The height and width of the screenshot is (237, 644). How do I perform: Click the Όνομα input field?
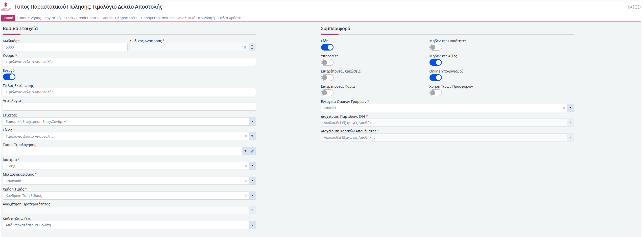tap(129, 62)
